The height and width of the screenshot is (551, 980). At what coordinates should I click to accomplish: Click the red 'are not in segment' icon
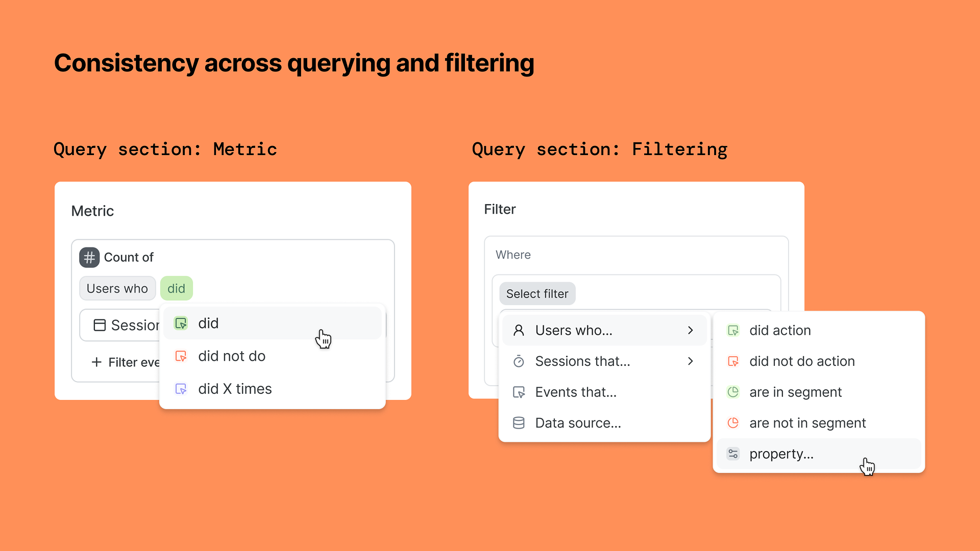[x=733, y=423]
